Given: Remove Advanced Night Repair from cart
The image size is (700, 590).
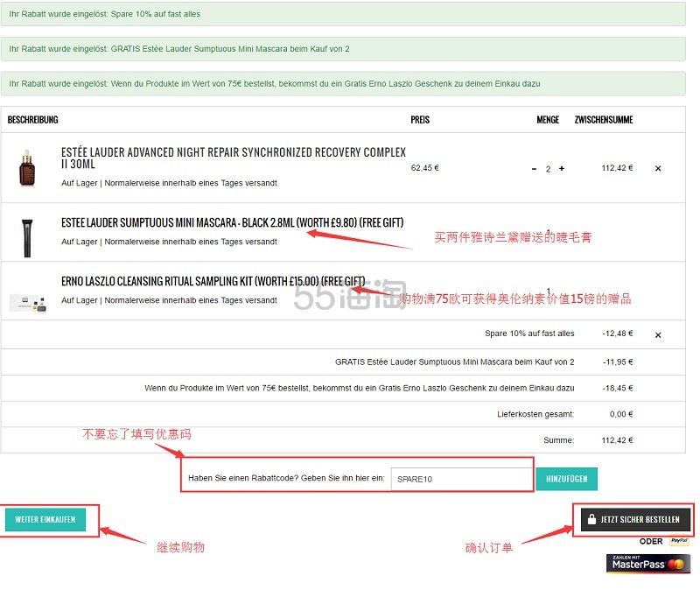Looking at the screenshot, I should (658, 168).
